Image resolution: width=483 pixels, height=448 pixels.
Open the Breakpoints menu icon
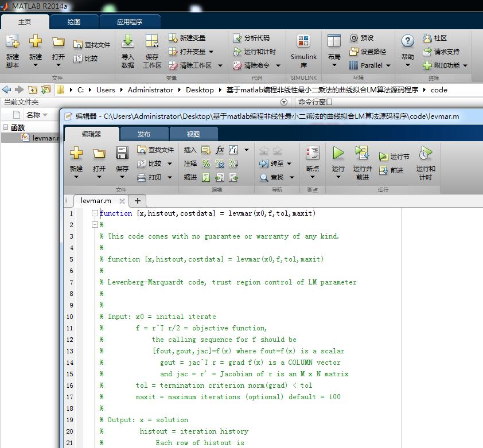tap(313, 153)
